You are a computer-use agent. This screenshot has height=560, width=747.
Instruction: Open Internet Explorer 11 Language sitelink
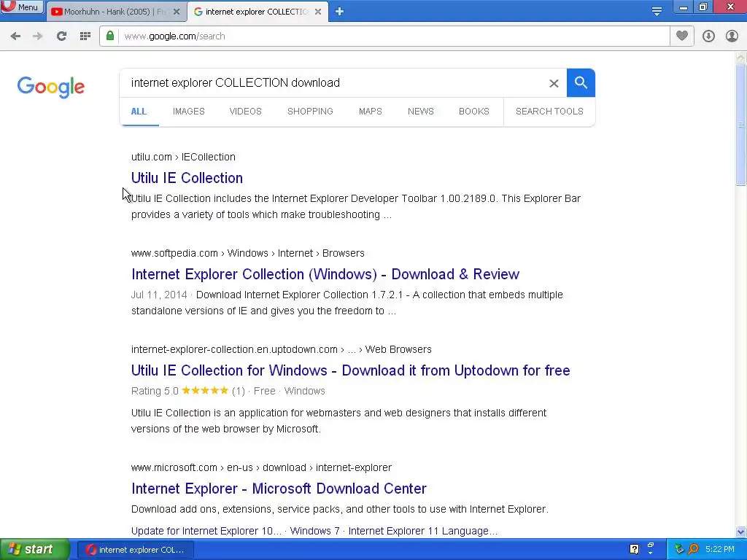(423, 531)
